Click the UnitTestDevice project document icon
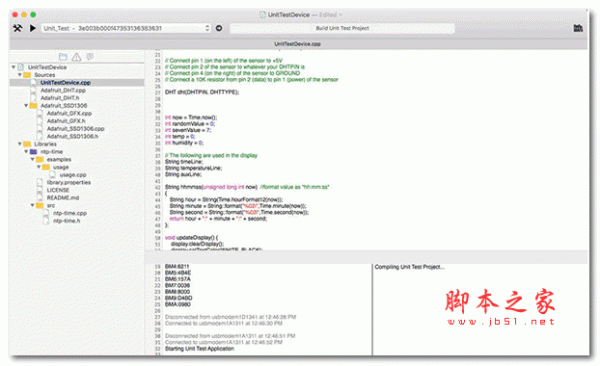Screen dimensions: 600x366 pyautogui.click(x=21, y=67)
